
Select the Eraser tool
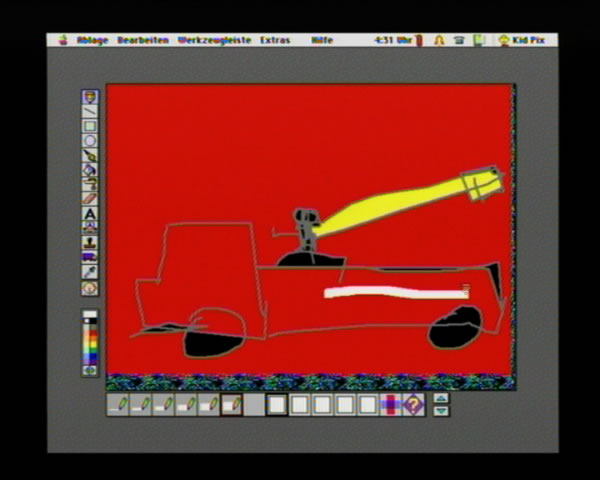[x=90, y=199]
